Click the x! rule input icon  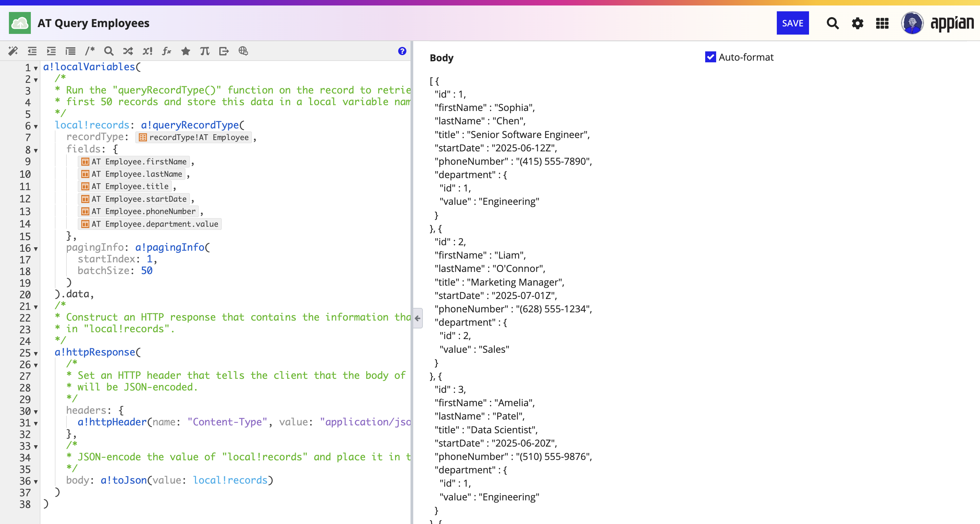coord(147,51)
